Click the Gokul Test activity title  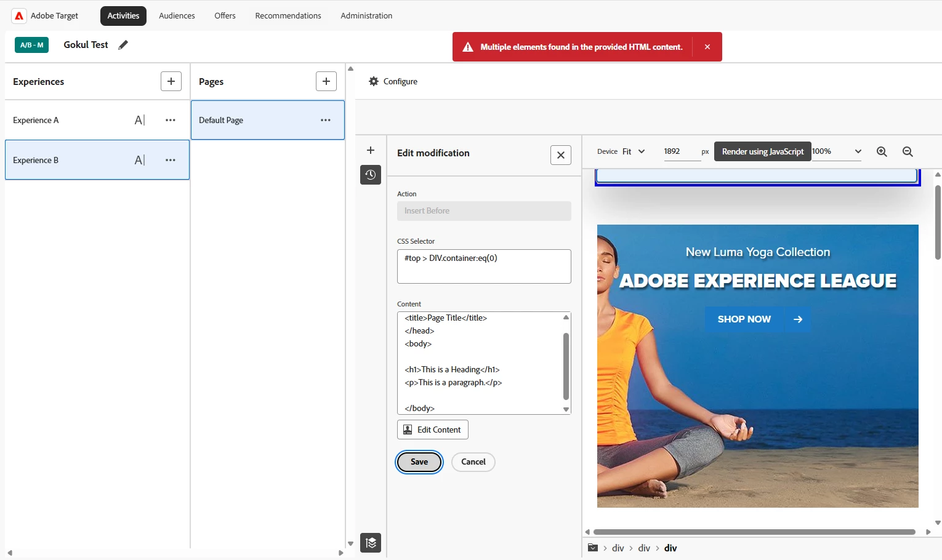(86, 45)
